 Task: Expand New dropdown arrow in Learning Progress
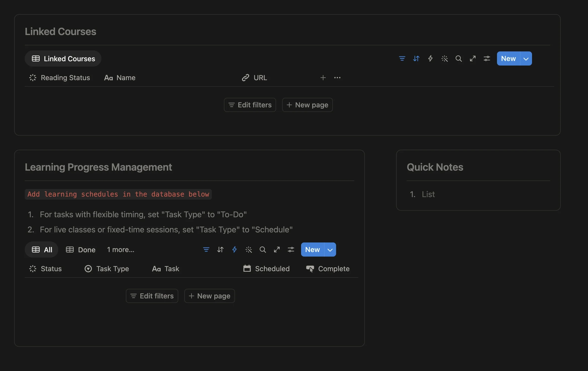click(330, 250)
